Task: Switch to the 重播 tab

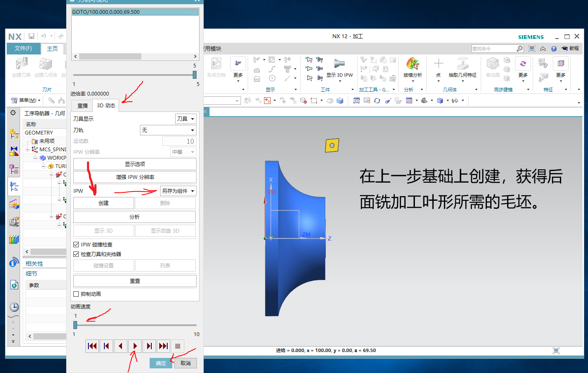Action: pos(82,106)
